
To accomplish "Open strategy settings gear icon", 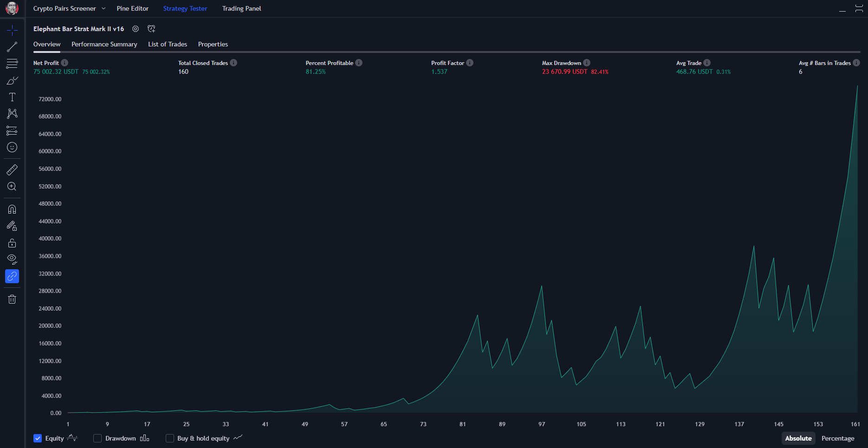I will tap(136, 29).
